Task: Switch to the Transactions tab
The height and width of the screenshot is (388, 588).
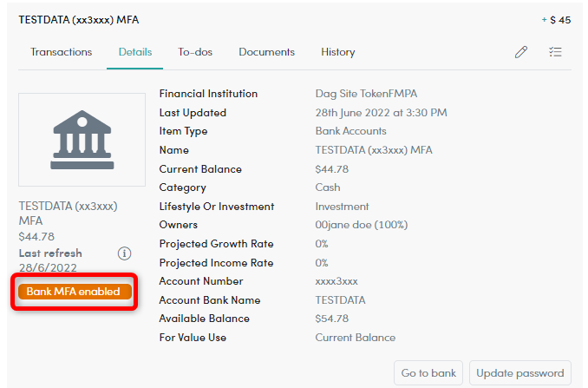Action: point(61,52)
